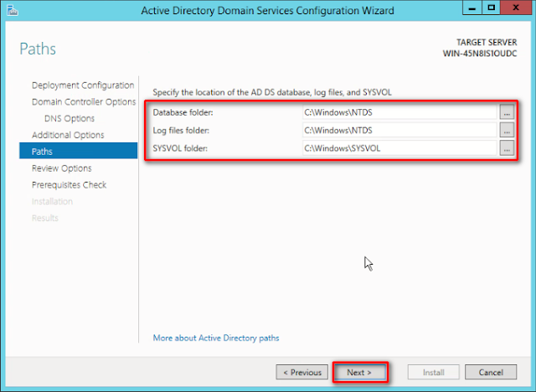Browse for the Log files folder location

[x=507, y=130]
